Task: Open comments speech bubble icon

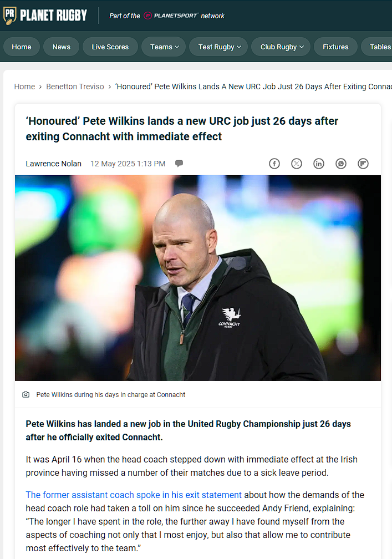Action: (179, 164)
